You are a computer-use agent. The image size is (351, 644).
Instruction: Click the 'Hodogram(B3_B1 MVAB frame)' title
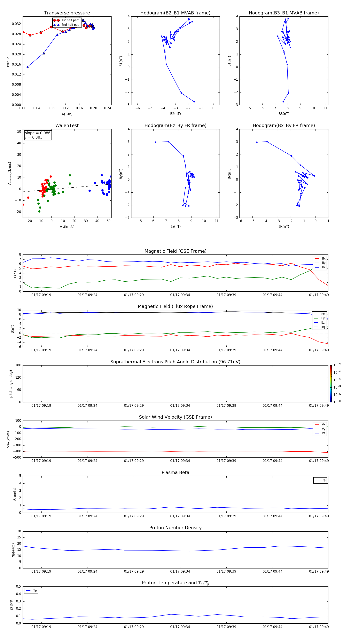(284, 13)
